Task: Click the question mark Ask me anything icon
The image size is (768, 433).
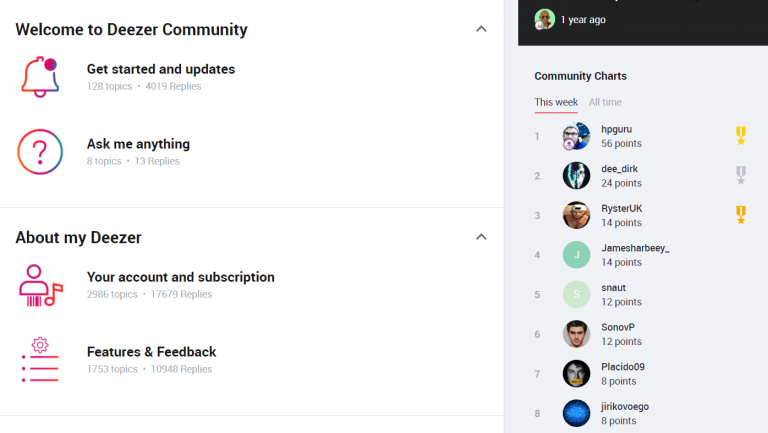Action: pos(40,152)
